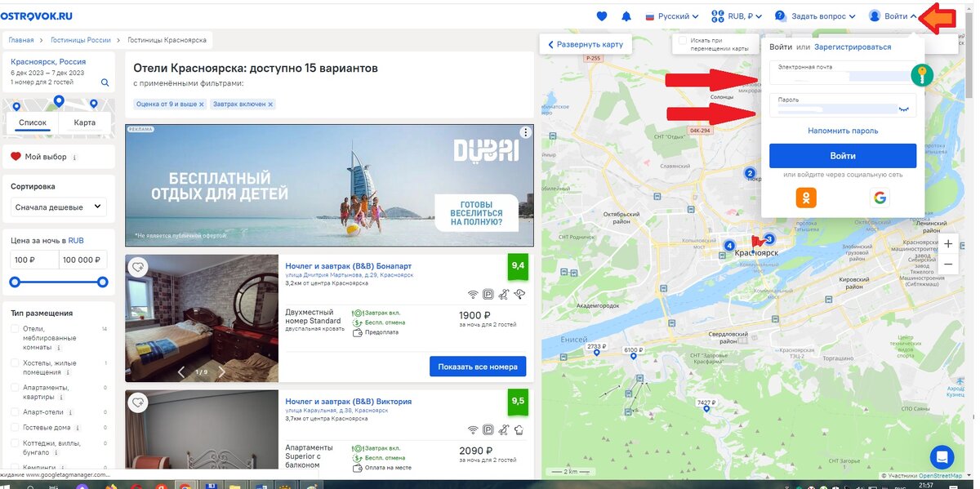Screen dimensions: 980x489
Task: Click the Зарегистрироваться link
Action: point(853,47)
